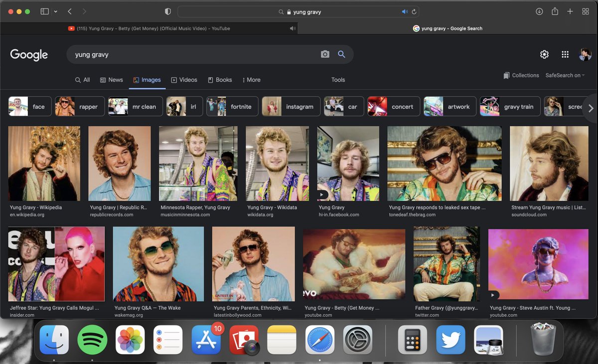This screenshot has width=598, height=364.
Task: Open Trash in the Dock
Action: pyautogui.click(x=543, y=340)
